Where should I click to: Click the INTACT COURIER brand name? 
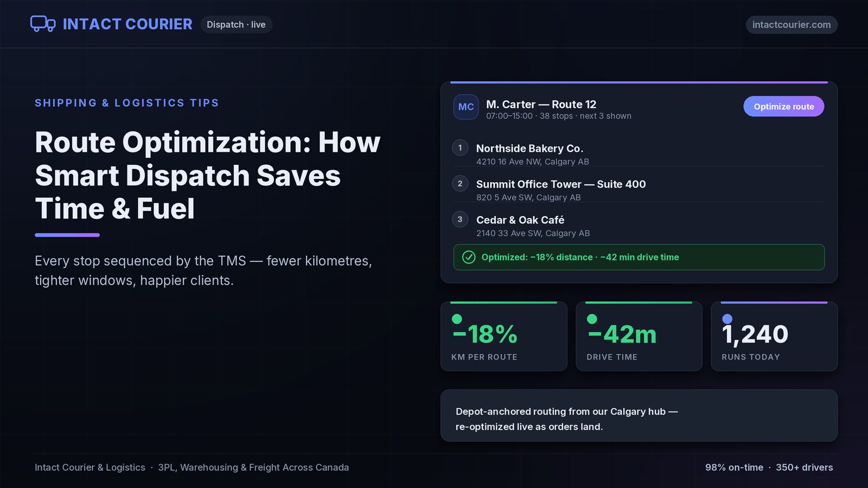click(127, 24)
